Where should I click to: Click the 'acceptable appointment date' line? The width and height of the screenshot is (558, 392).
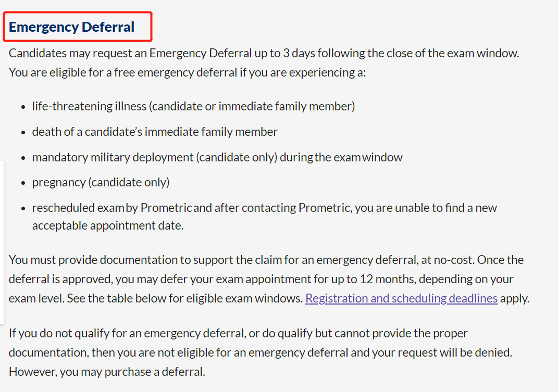point(107,225)
